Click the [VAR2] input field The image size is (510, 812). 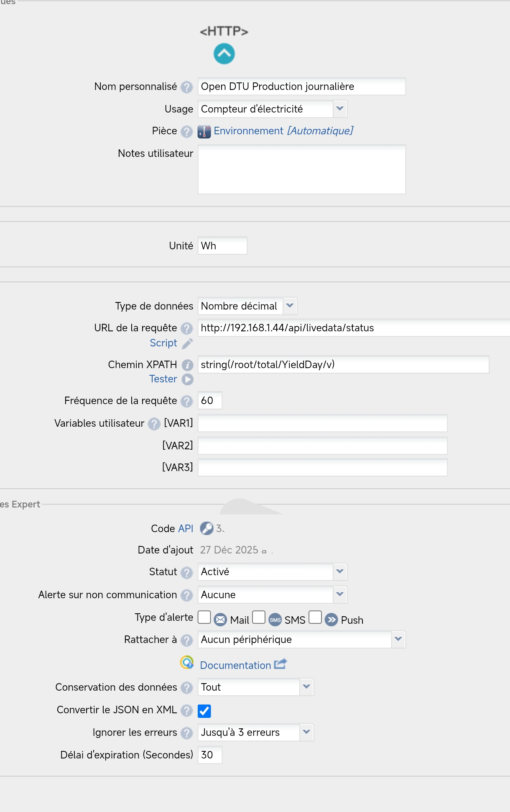pos(323,446)
